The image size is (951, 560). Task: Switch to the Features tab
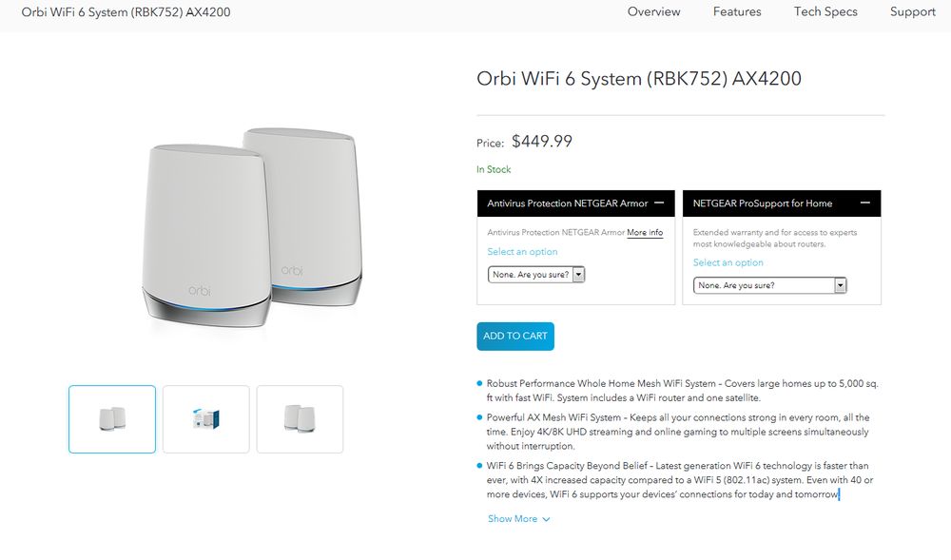[x=737, y=12]
